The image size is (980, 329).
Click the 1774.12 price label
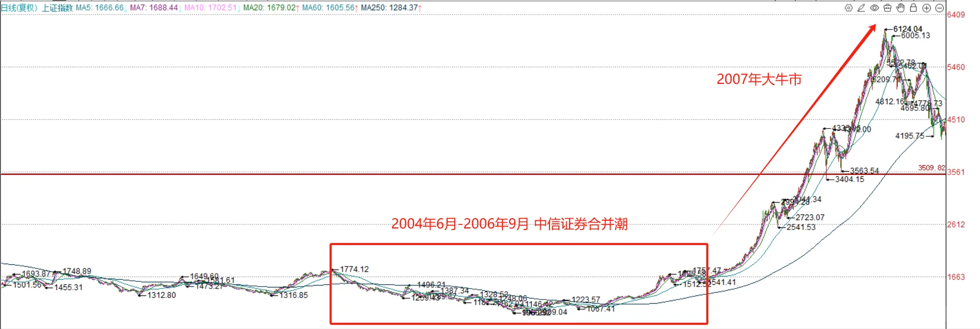pyautogui.click(x=354, y=269)
